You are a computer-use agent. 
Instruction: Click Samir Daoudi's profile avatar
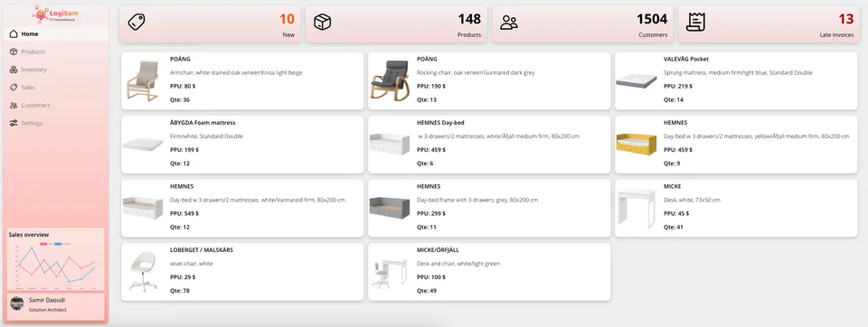[x=17, y=304]
